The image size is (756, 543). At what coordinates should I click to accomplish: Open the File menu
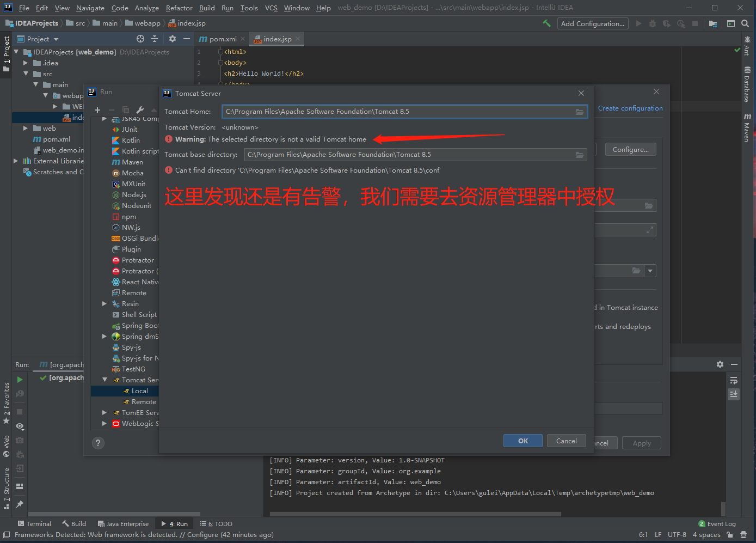[24, 8]
